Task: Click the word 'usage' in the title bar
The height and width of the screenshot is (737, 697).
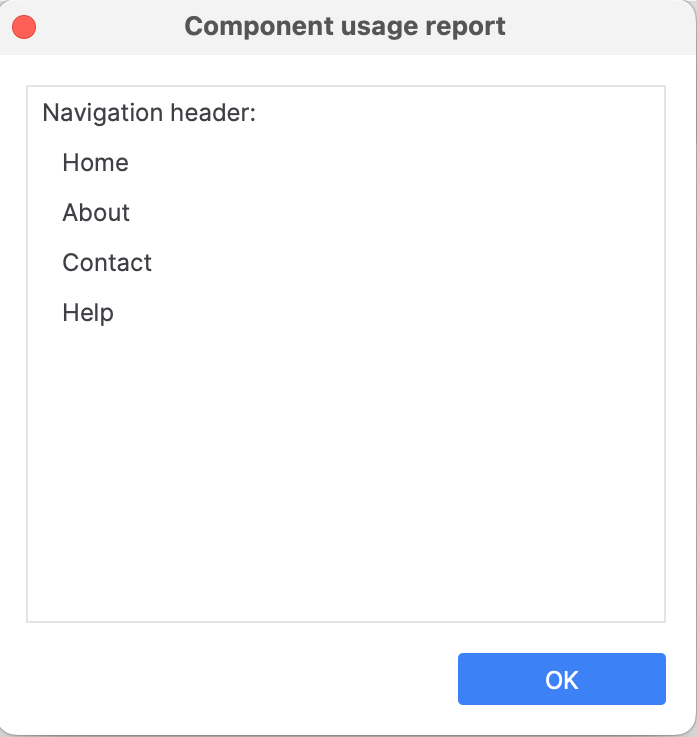Action: click(379, 28)
